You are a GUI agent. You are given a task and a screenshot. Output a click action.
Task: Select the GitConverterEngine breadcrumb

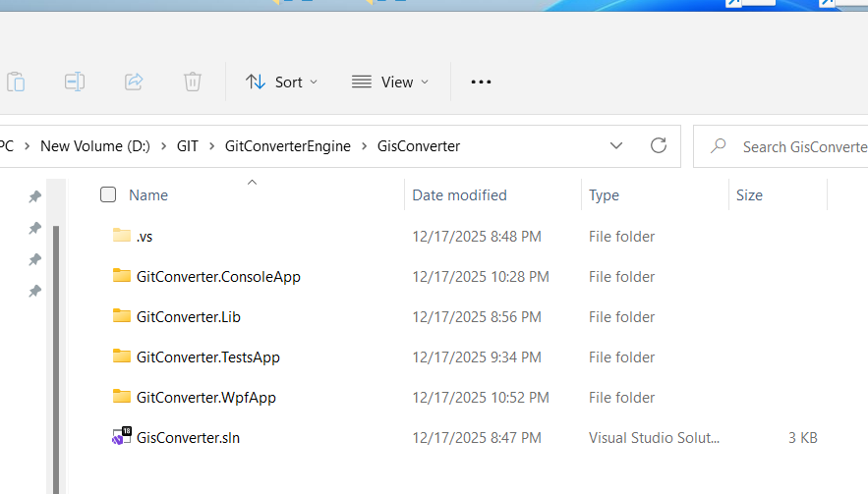(x=288, y=146)
